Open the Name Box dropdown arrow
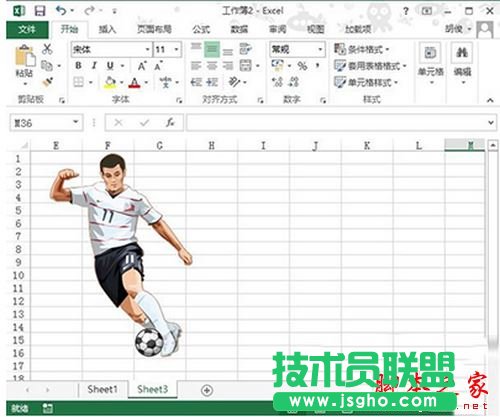This screenshot has width=500, height=417. 76,122
